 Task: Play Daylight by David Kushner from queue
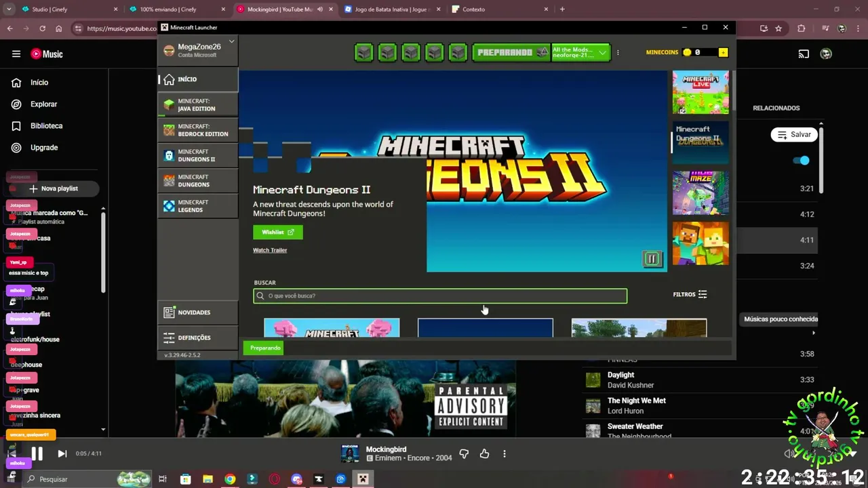[x=701, y=380]
